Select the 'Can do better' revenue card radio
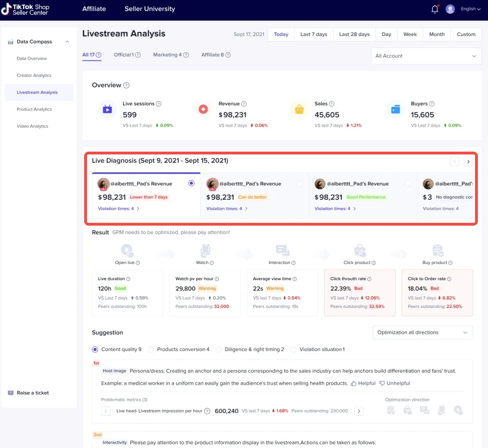 click(299, 184)
